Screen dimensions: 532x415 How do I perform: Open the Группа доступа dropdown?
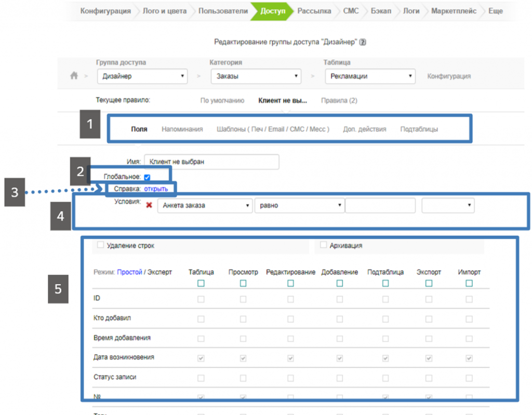pyautogui.click(x=142, y=76)
